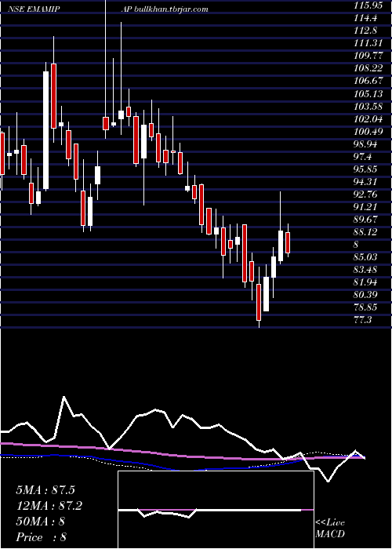Click the 80.39 price label
The image size is (392, 549).
pyautogui.click(x=366, y=295)
